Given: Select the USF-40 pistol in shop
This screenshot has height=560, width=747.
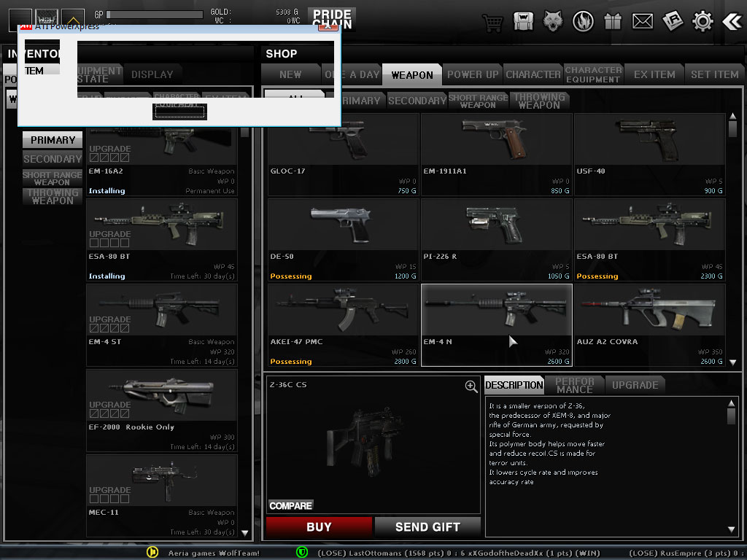Looking at the screenshot, I should click(x=650, y=155).
